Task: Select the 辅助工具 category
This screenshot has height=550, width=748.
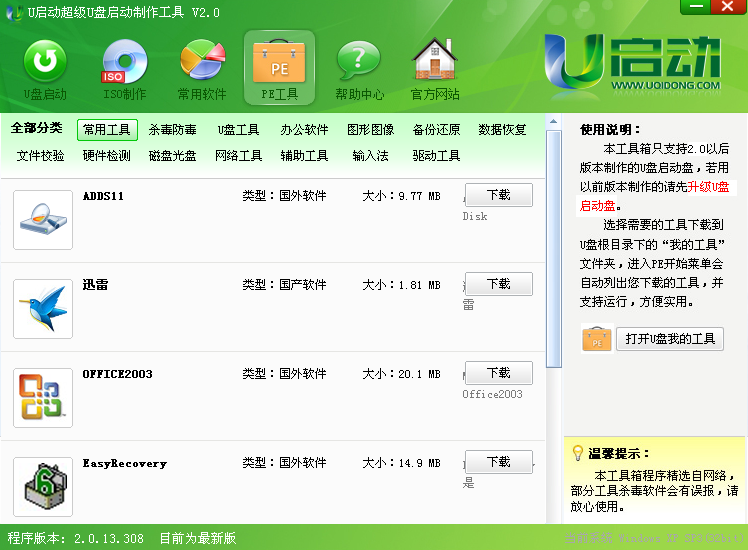Action: pos(304,156)
